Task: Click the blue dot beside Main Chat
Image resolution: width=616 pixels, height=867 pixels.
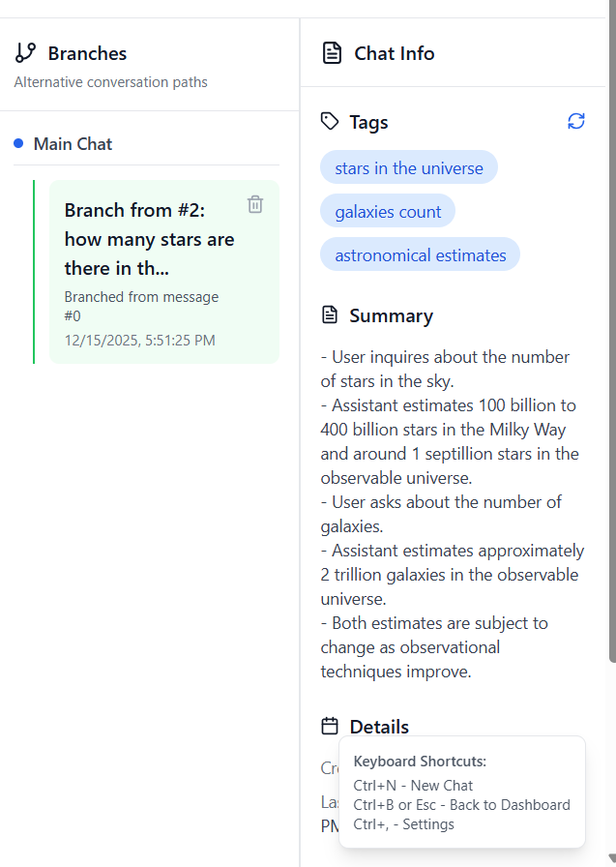Action: click(17, 143)
